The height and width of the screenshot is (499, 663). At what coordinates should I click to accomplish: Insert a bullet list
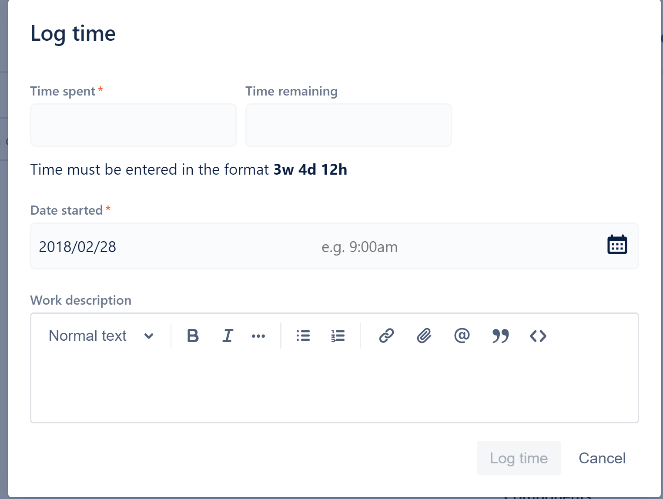point(303,336)
